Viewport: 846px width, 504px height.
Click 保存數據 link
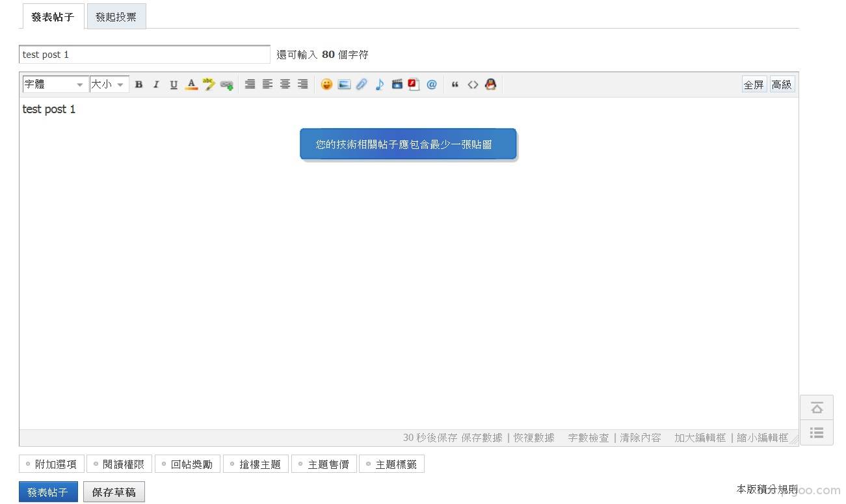pyautogui.click(x=482, y=438)
